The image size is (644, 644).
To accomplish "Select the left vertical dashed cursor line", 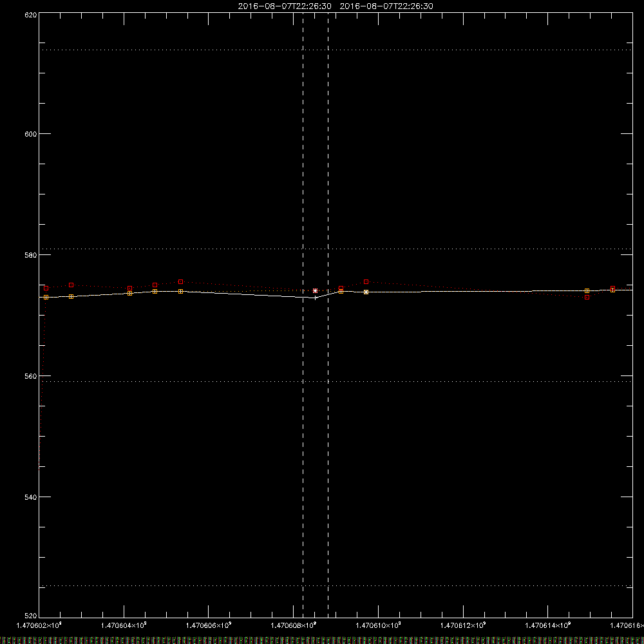I will [x=303, y=315].
